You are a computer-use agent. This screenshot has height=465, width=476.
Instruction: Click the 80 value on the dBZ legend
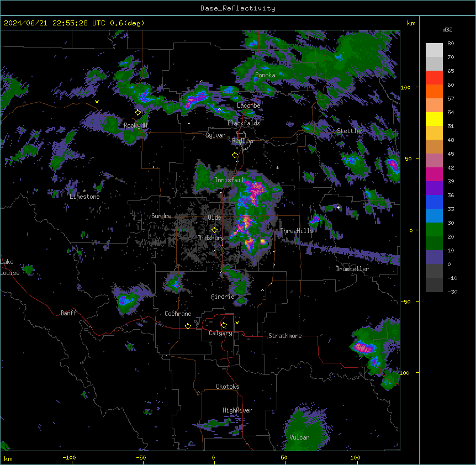(451, 44)
